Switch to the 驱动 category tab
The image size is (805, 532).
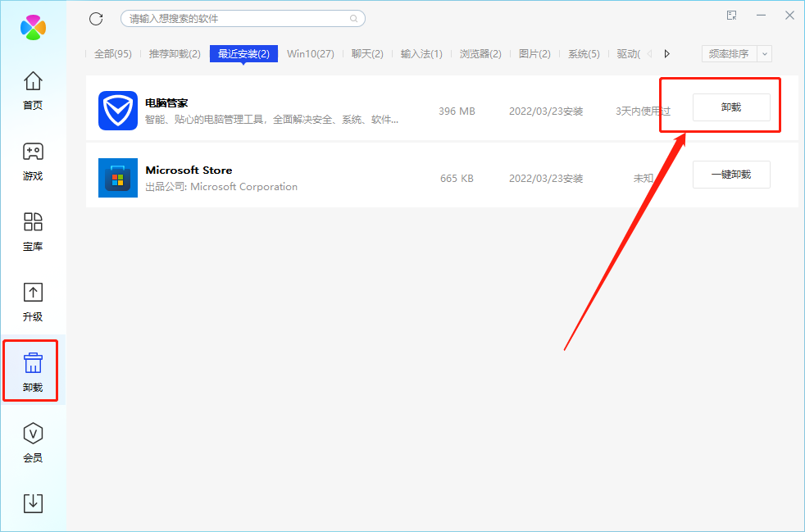click(x=629, y=54)
